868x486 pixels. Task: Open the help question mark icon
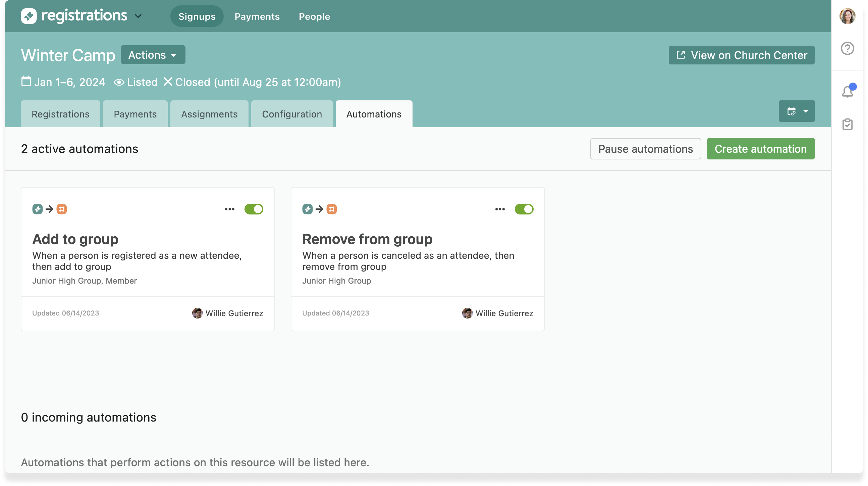pyautogui.click(x=847, y=48)
